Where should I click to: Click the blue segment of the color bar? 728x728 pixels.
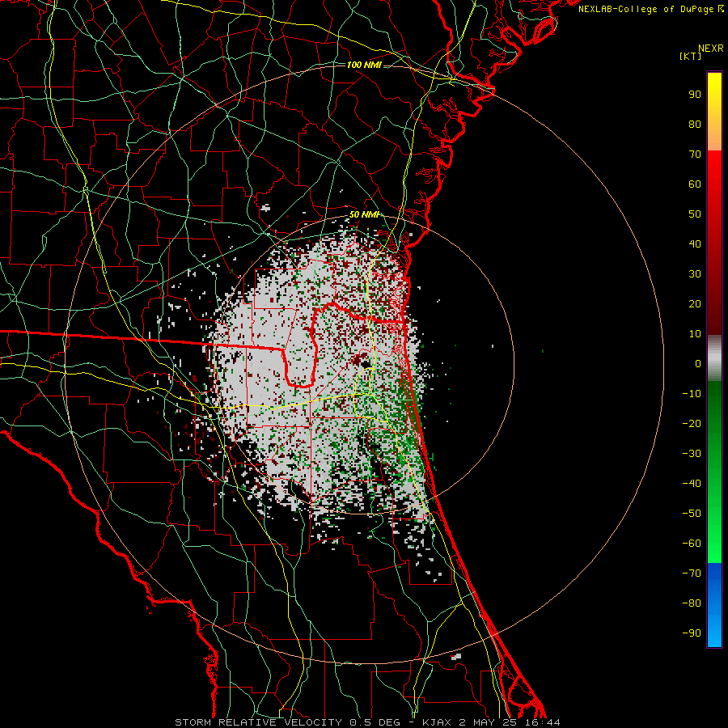coord(714,605)
